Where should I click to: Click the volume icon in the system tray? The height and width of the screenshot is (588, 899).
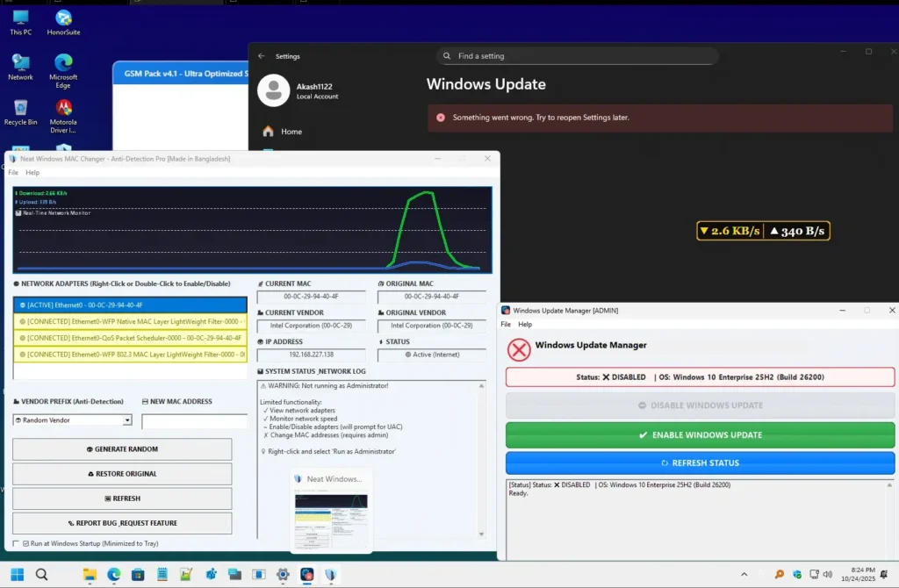pos(828,575)
